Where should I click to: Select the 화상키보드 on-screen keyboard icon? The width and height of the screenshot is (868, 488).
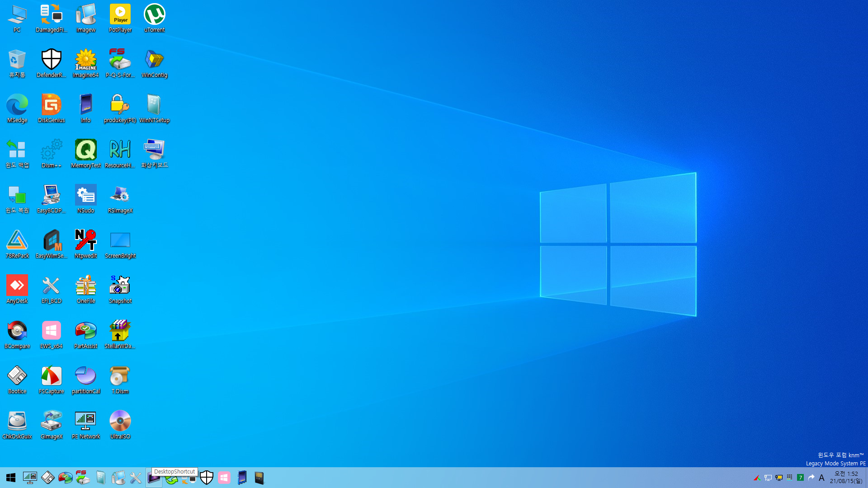pyautogui.click(x=155, y=154)
